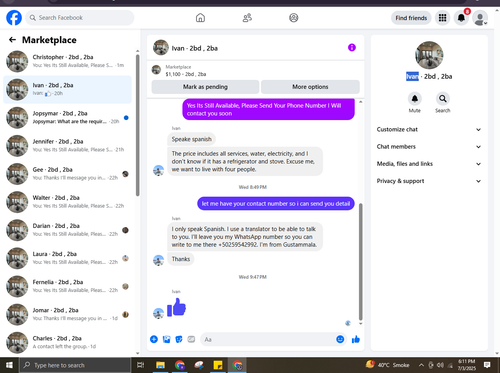The width and height of the screenshot is (500, 373).
Task: Click the unread blue dot on Jopsymar
Action: tap(126, 118)
